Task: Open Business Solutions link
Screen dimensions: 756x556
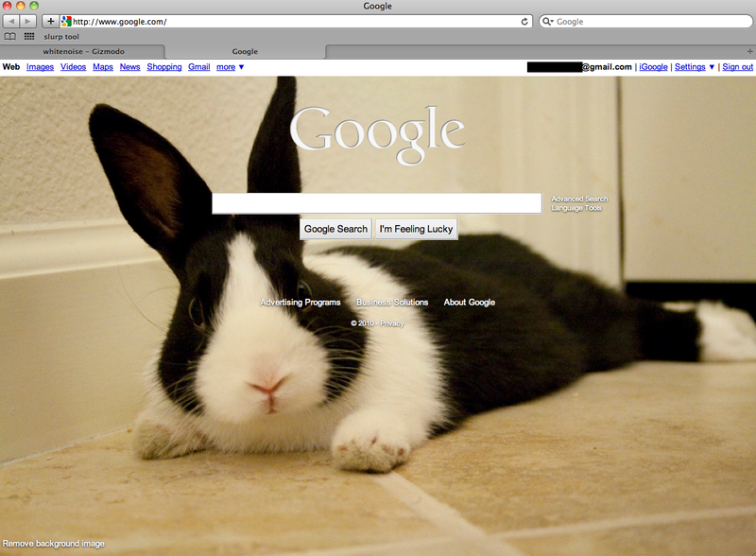Action: 392,303
